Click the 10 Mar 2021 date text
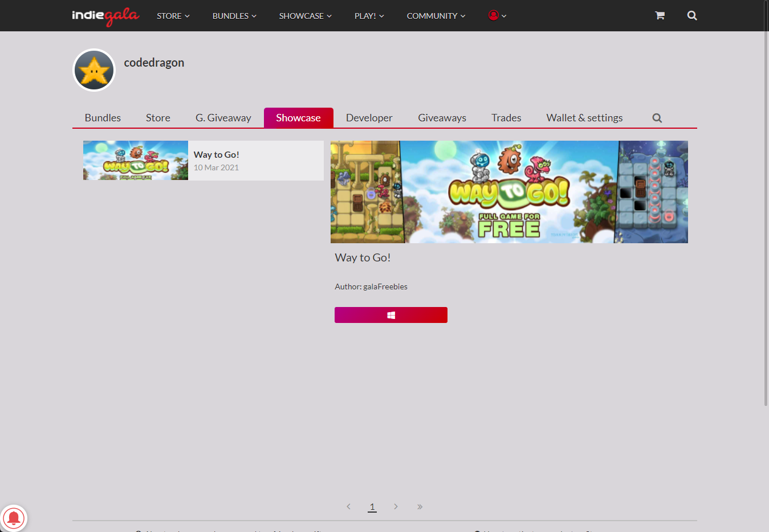The height and width of the screenshot is (532, 769). tap(216, 167)
